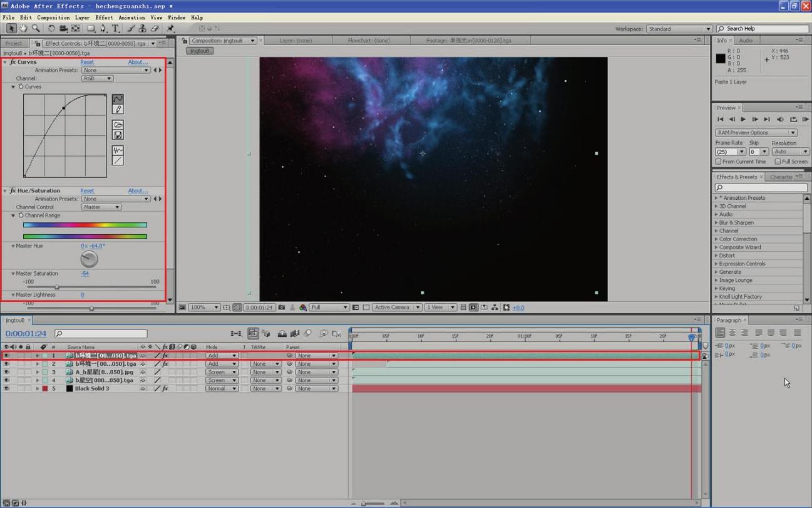
Task: Select the Hand tool
Action: click(23, 28)
